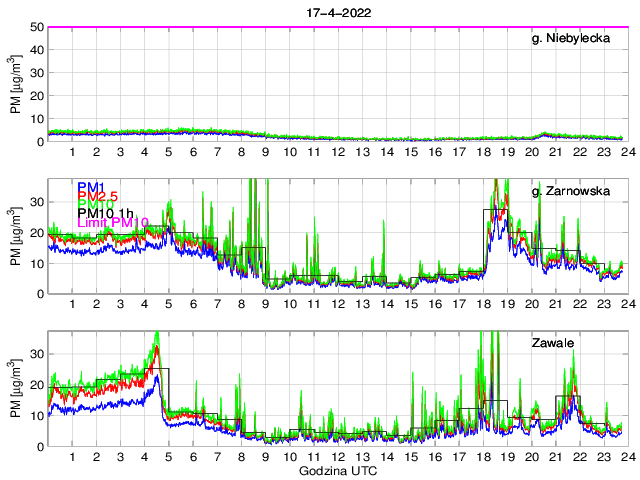Click the 30 tick on Zawale plot's y-axis
The width and height of the screenshot is (640, 480).
pos(37,354)
